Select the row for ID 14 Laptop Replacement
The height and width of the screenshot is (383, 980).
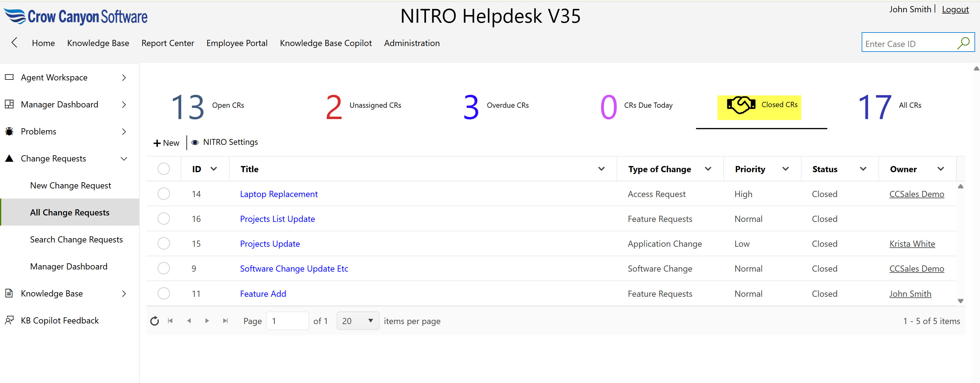pyautogui.click(x=163, y=193)
